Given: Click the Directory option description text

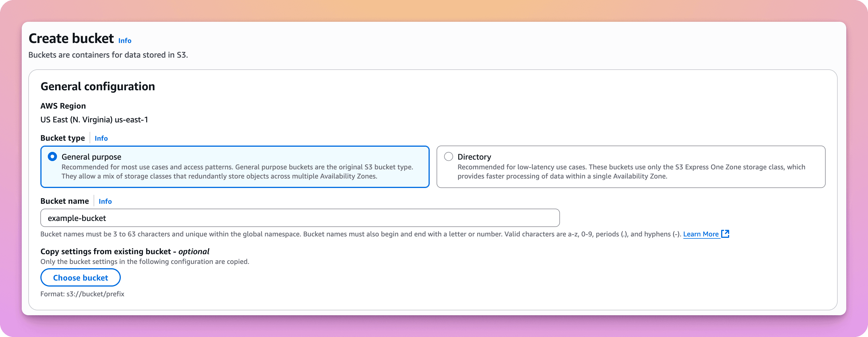Looking at the screenshot, I should click(631, 172).
